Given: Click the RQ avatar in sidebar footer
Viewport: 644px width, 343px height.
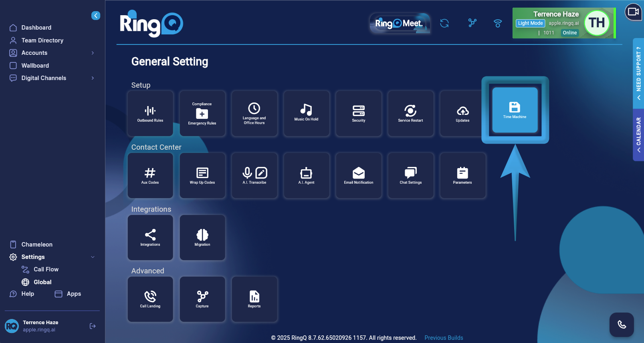Looking at the screenshot, I should pyautogui.click(x=12, y=326).
